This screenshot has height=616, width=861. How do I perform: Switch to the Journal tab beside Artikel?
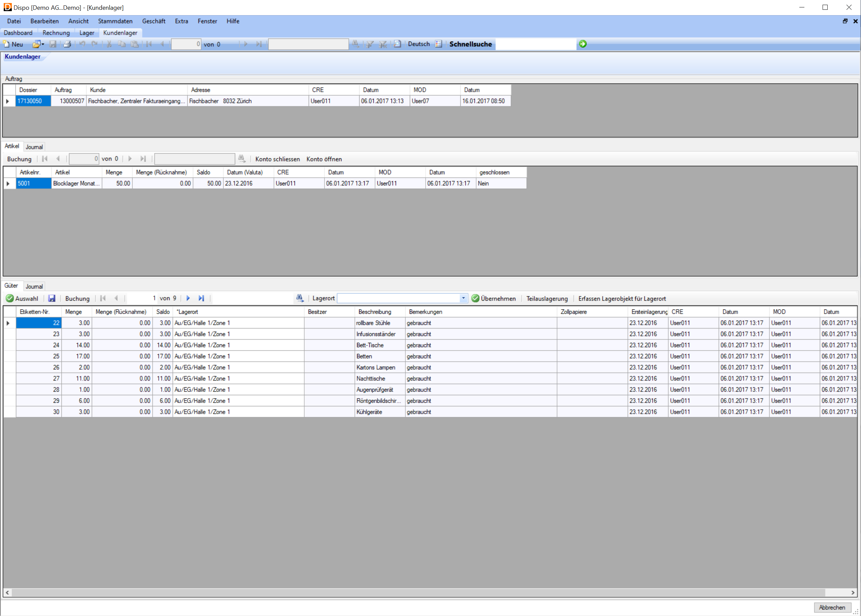[34, 147]
